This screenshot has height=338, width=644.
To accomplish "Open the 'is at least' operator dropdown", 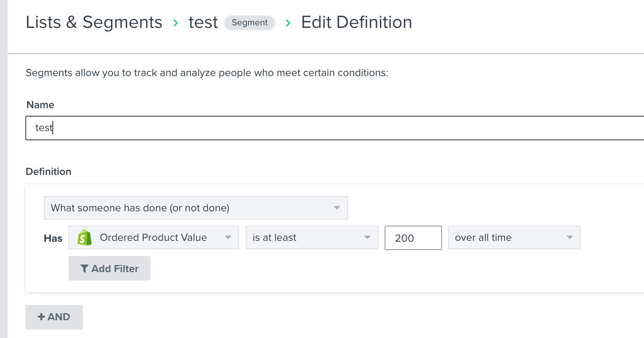I will pos(312,237).
